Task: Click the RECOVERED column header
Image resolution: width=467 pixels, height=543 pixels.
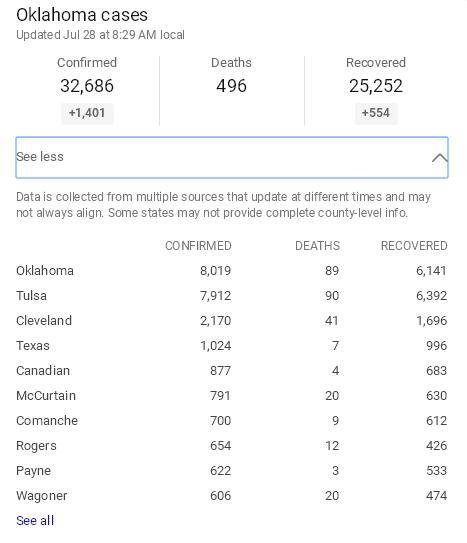Action: [414, 246]
